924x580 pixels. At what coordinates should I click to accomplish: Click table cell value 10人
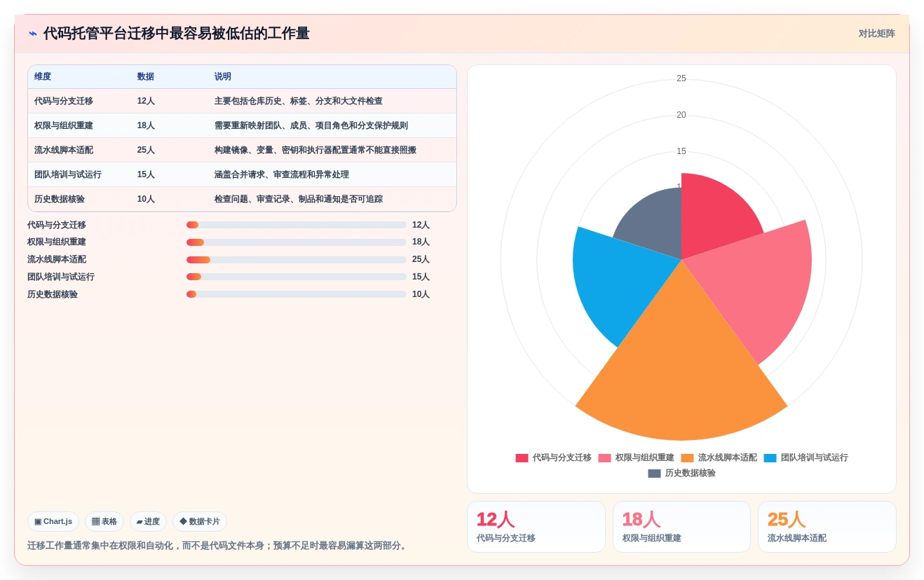(x=146, y=199)
